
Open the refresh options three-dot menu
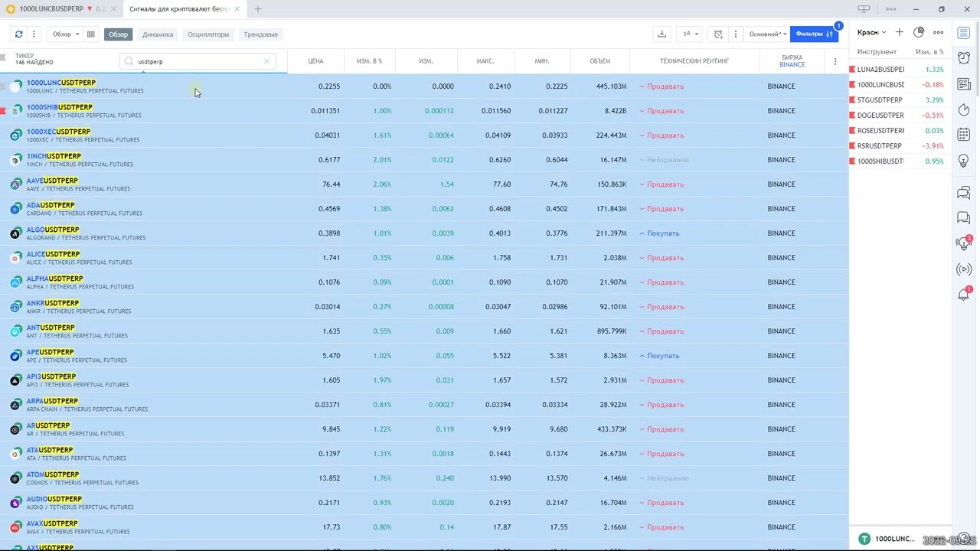(x=34, y=34)
